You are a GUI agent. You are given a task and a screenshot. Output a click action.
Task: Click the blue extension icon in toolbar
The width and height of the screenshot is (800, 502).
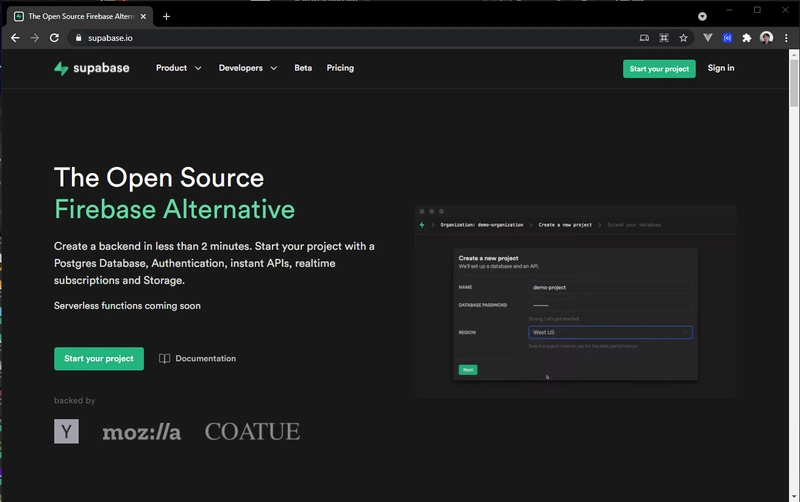pyautogui.click(x=727, y=38)
